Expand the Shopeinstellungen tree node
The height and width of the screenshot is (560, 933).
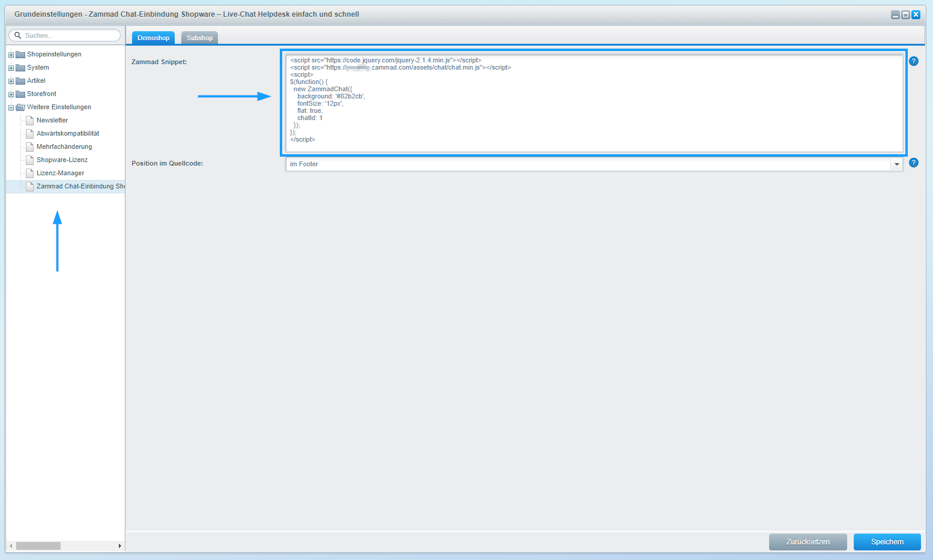[x=11, y=55]
